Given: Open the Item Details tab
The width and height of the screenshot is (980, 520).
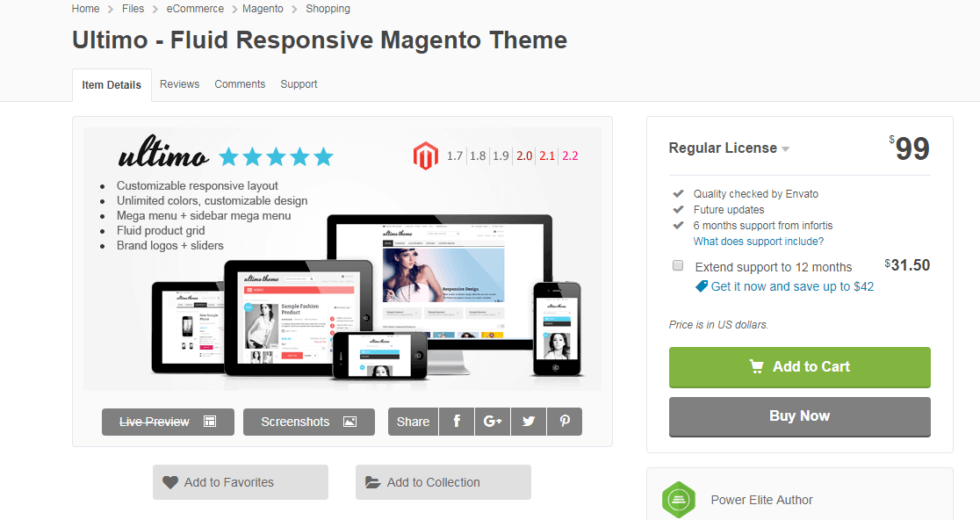Looking at the screenshot, I should click(x=112, y=85).
